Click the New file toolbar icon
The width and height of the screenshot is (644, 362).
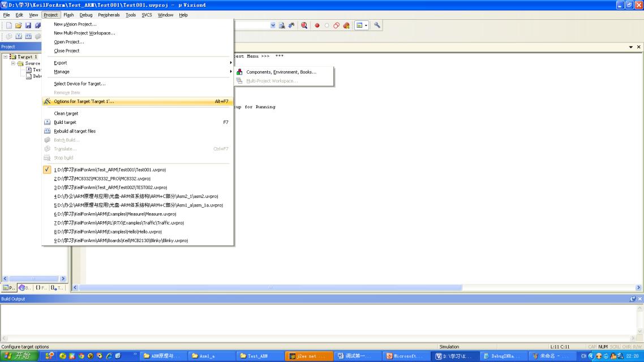[x=9, y=25]
